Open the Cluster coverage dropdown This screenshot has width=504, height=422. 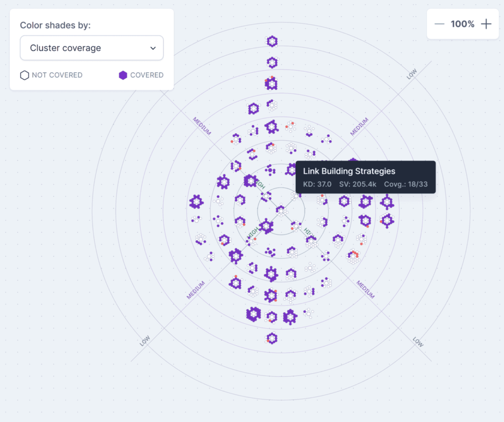coord(92,48)
